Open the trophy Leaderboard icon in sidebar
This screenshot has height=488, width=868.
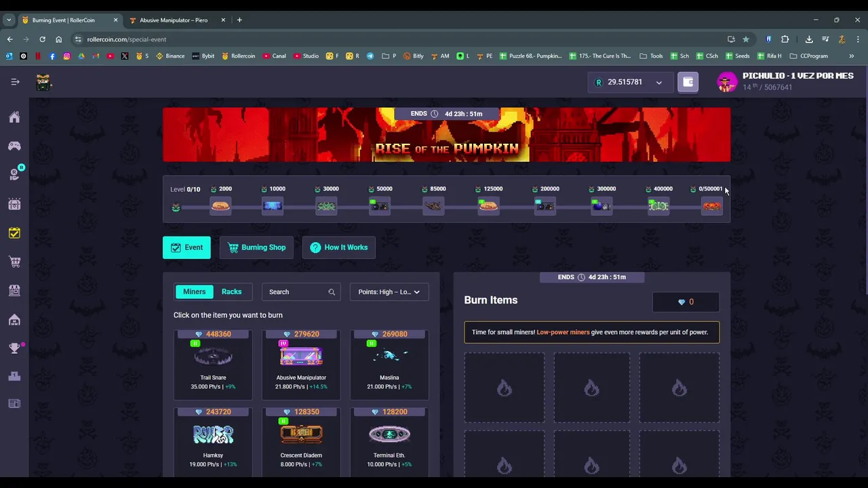tap(14, 348)
